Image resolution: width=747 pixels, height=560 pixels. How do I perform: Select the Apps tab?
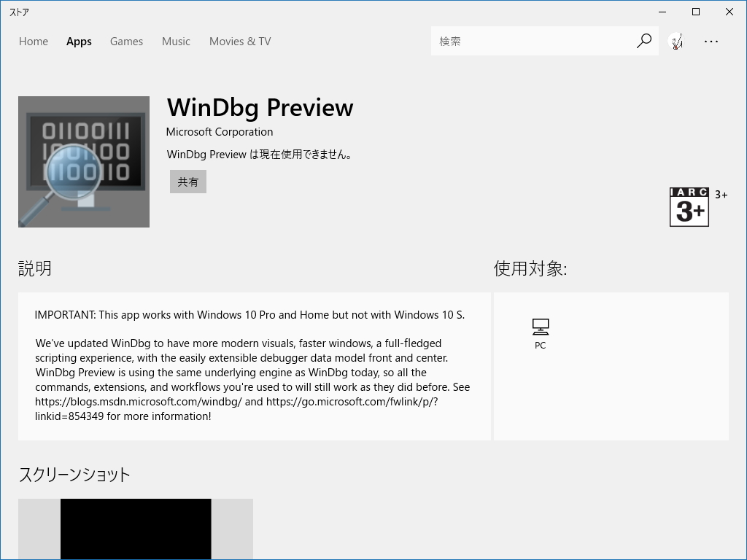[79, 42]
